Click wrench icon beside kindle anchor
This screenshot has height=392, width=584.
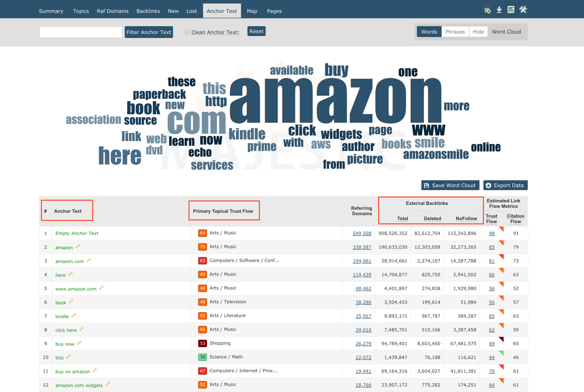[74, 316]
